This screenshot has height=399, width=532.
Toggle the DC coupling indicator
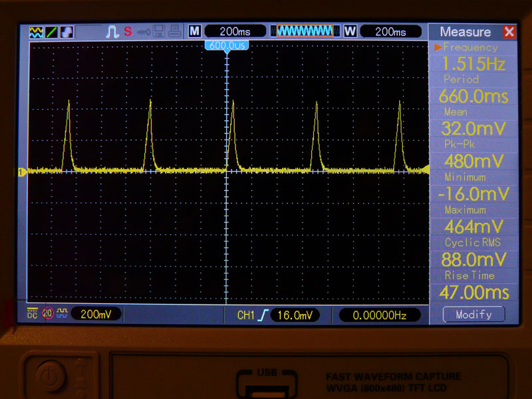32,314
